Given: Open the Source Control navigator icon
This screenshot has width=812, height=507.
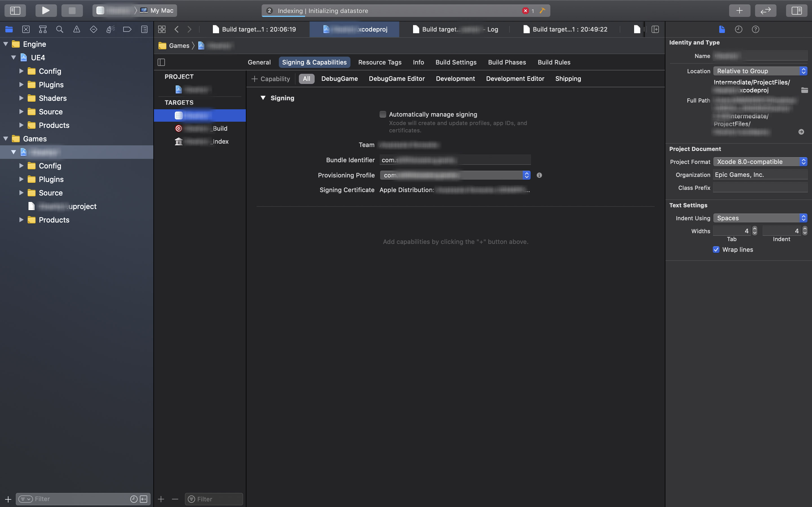Looking at the screenshot, I should [26, 30].
